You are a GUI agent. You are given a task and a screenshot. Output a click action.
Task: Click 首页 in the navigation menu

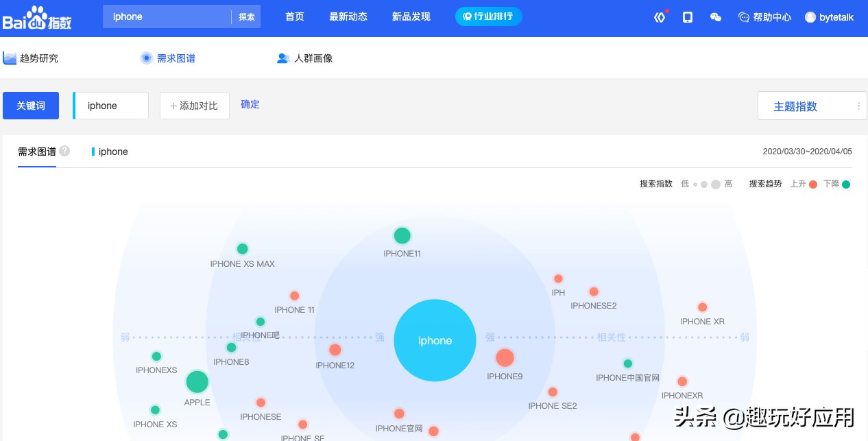[x=294, y=17]
